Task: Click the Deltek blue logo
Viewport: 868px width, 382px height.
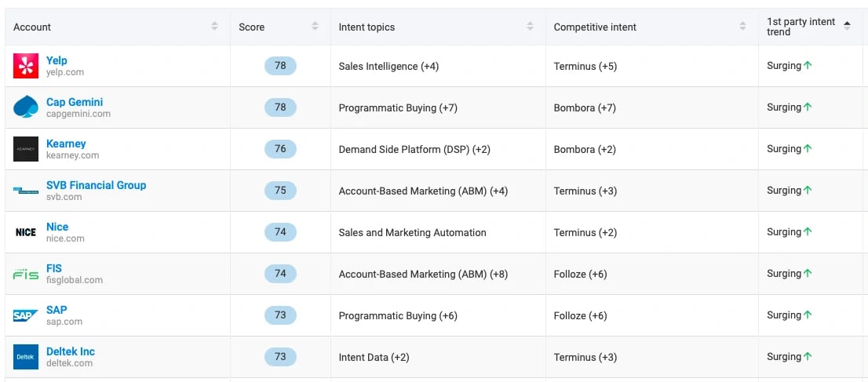Action: point(26,357)
